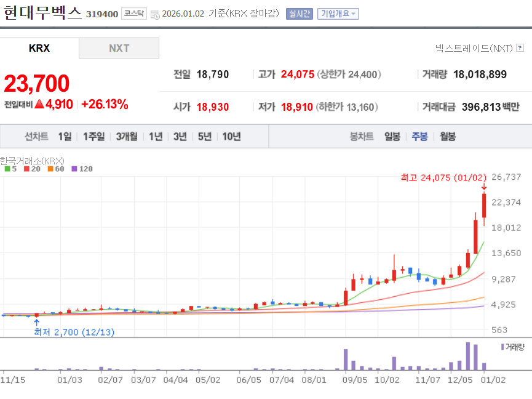
Task: Show the 일봉 daily candle chart
Action: click(x=392, y=136)
